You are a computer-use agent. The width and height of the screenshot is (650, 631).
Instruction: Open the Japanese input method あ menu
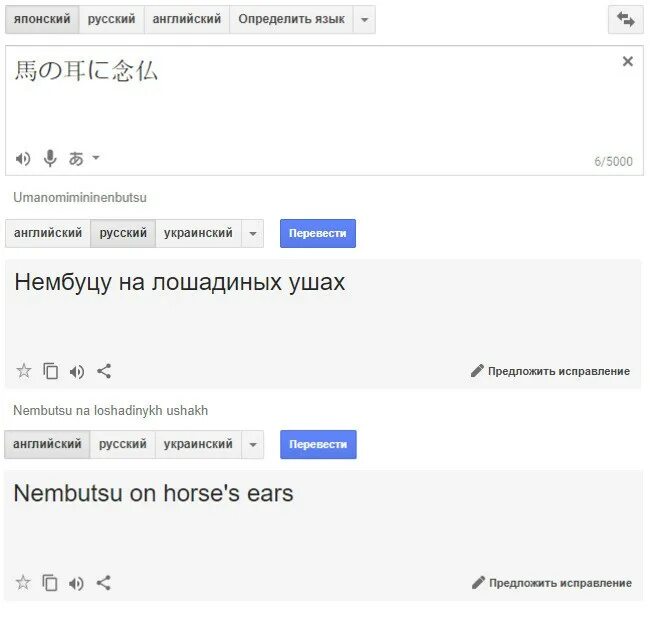click(83, 158)
